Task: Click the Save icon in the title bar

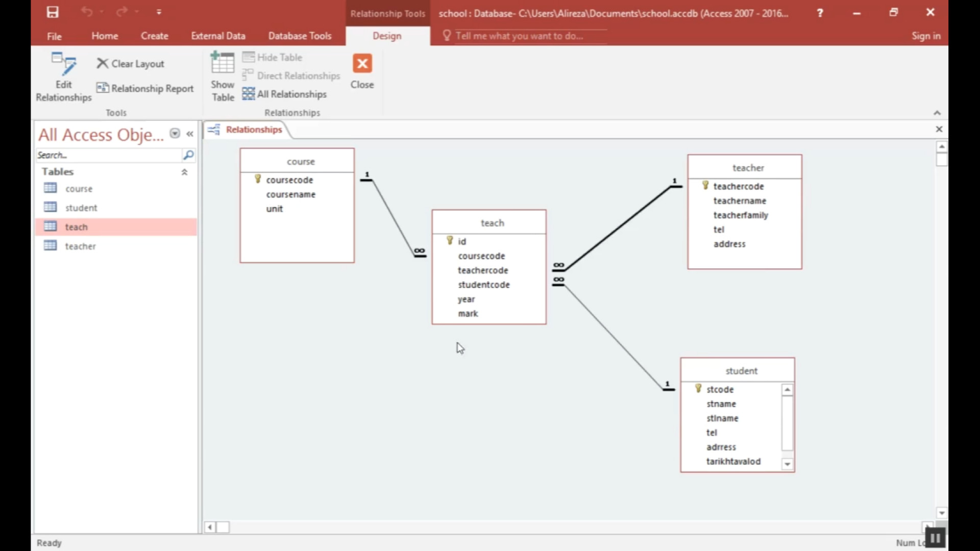Action: coord(53,12)
